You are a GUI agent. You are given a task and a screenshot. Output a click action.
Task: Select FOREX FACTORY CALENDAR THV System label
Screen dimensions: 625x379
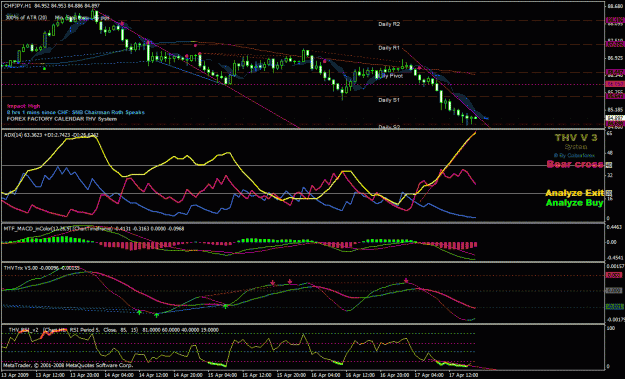(62, 119)
